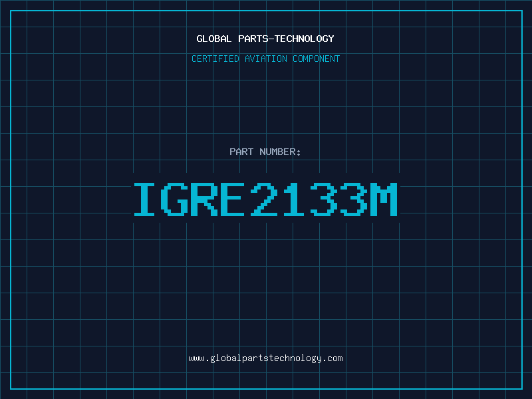Click the PART NUMBER: label
The height and width of the screenshot is (399, 532).
265,152
